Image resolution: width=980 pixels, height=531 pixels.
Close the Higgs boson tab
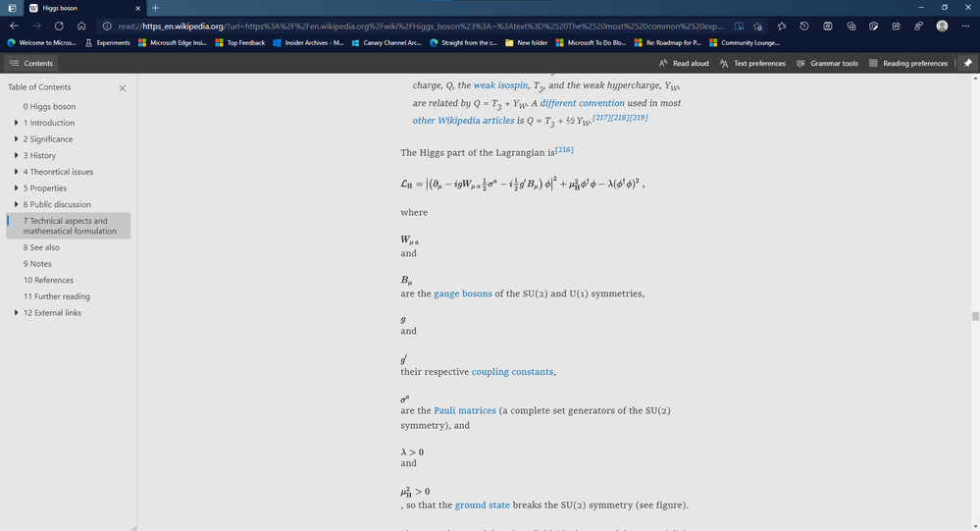point(138,8)
